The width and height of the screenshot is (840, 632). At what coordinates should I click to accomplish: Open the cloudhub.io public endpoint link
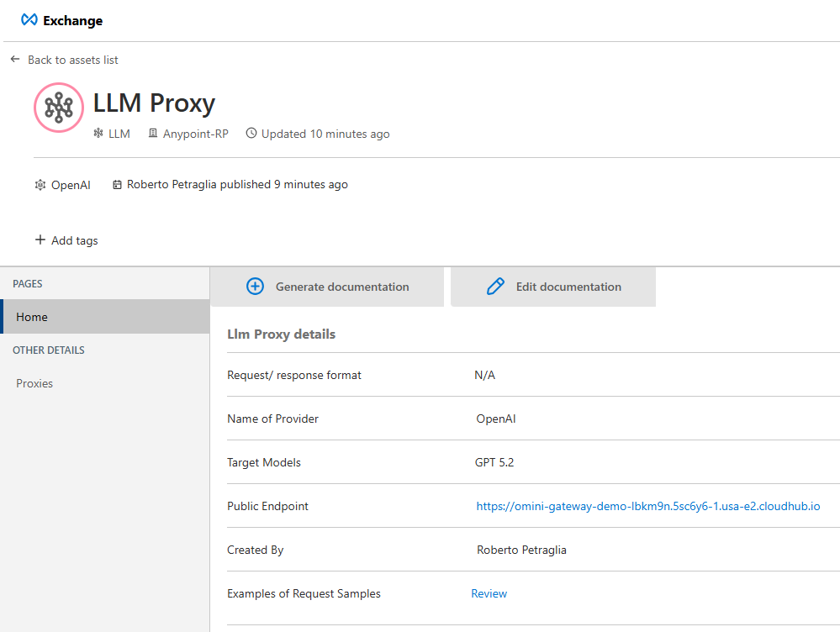pos(647,506)
